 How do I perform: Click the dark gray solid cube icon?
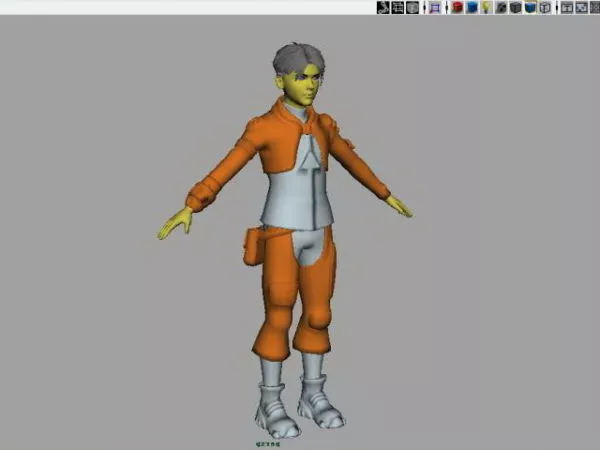(515, 7)
